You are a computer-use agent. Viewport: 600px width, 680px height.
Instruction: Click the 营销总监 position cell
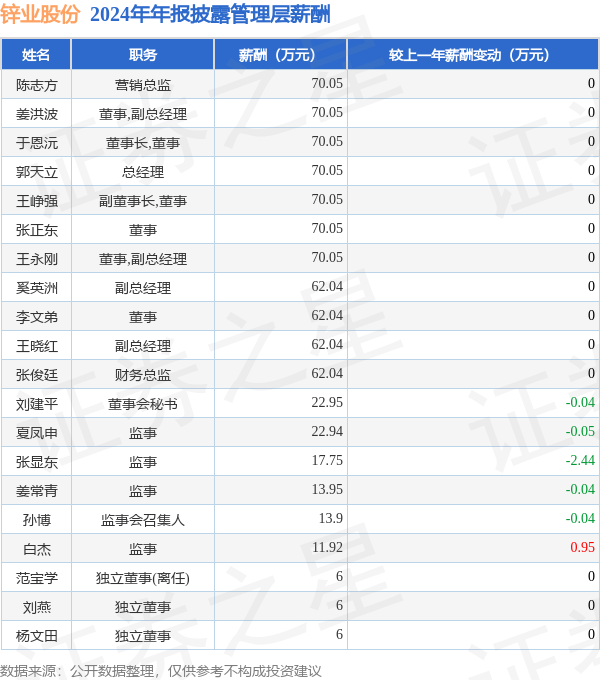tap(143, 85)
